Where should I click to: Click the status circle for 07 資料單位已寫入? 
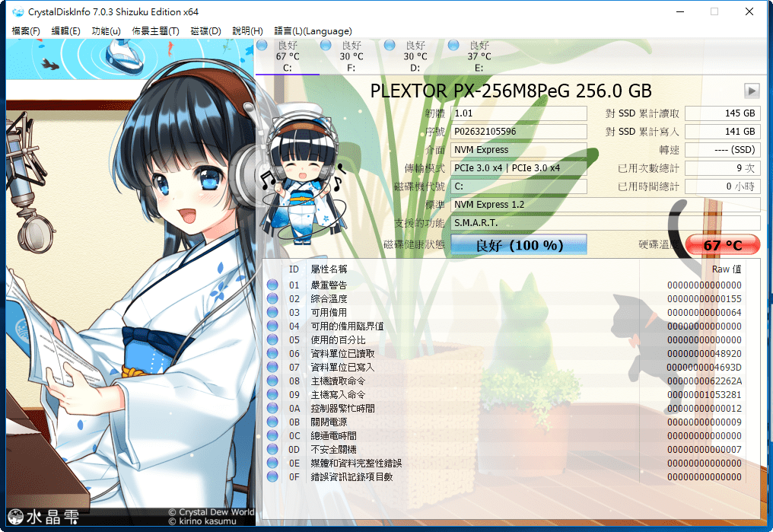[272, 368]
